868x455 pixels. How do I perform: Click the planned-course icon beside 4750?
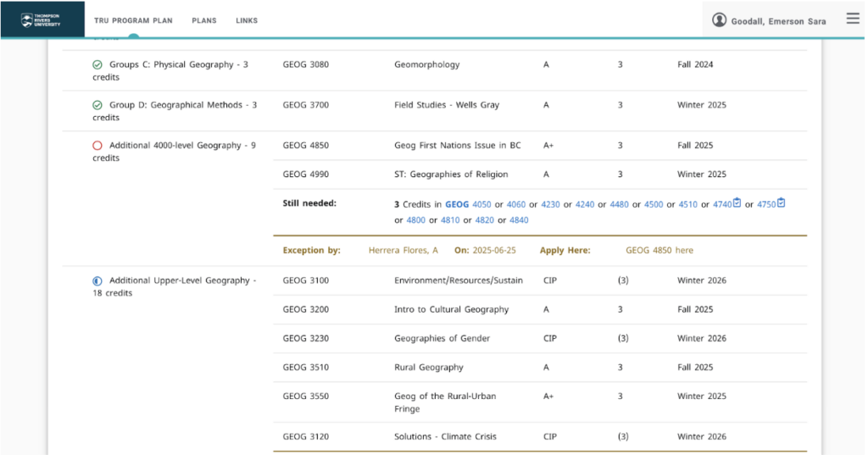point(781,203)
